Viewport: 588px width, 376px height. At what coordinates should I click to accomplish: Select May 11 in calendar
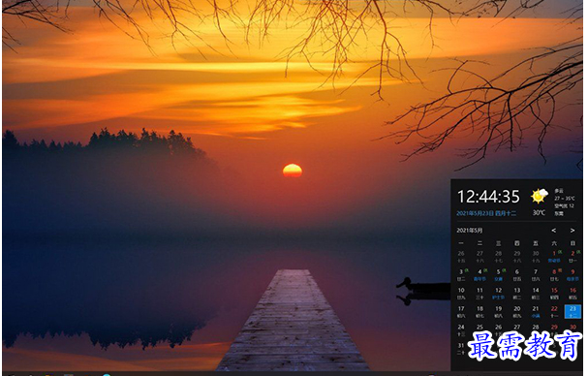480,293
